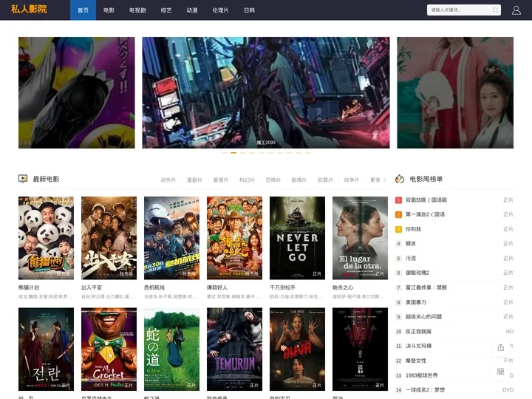
Task: Open the Temurun movie poster
Action: point(234,349)
